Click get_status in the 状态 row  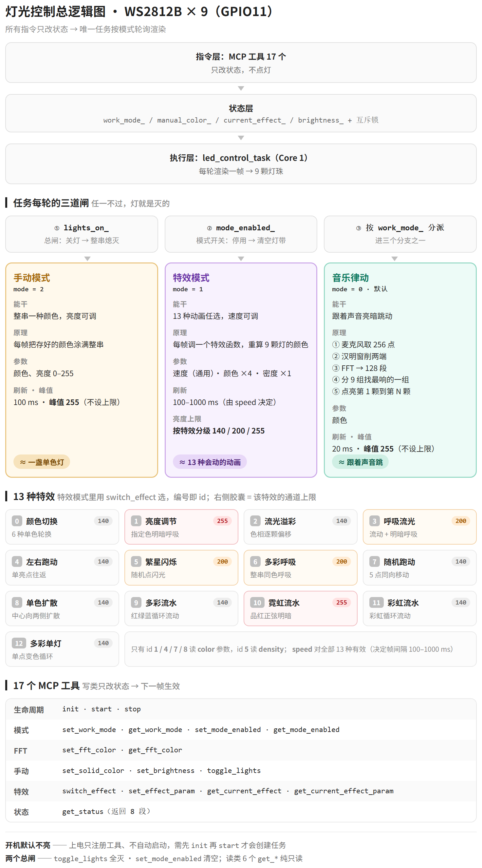point(83,811)
